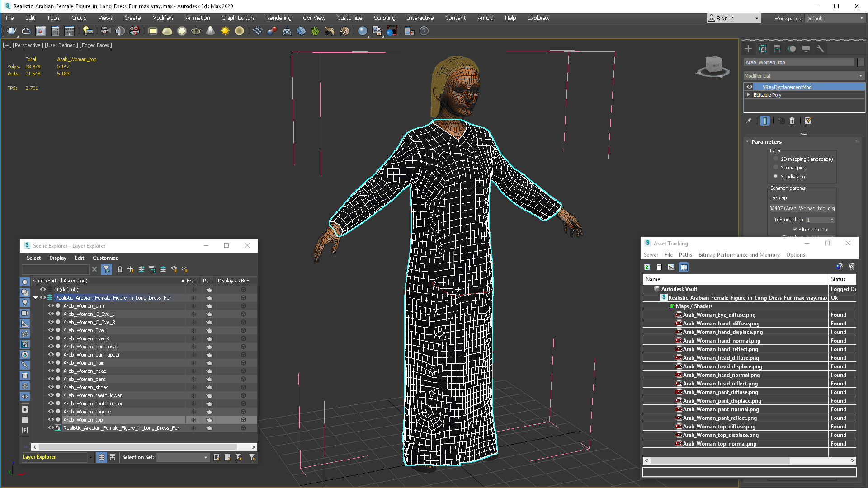The width and height of the screenshot is (868, 488).
Task: Click the V-Ray sun light icon
Action: click(x=225, y=31)
